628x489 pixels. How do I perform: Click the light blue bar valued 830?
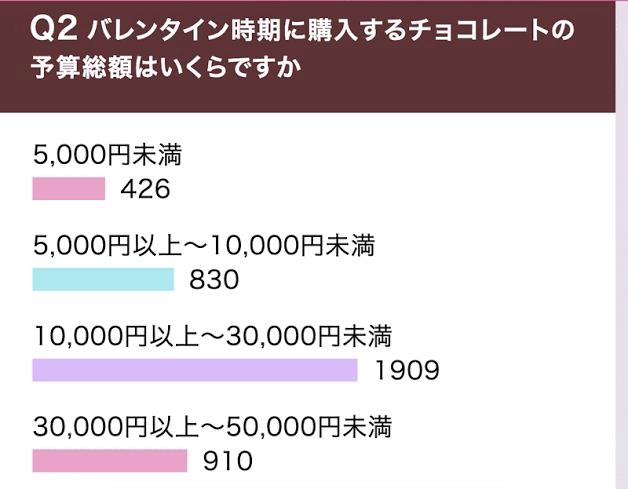(x=103, y=279)
